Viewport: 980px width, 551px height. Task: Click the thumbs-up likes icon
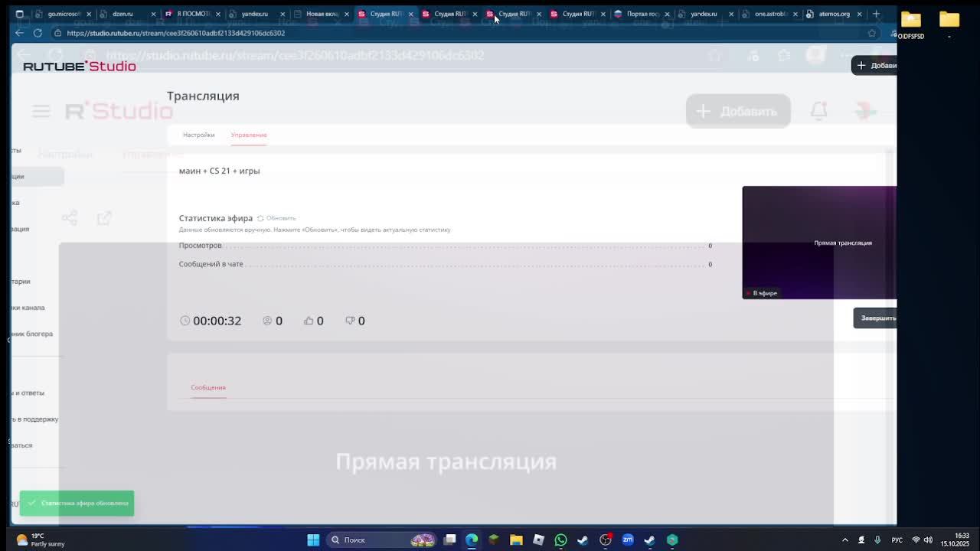(309, 321)
